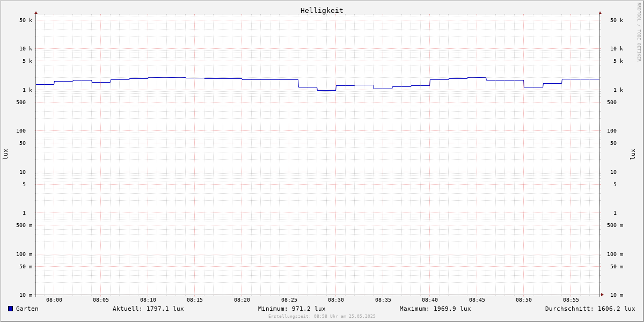Click the Helligkeit chart title
The image size is (644, 322).
322,10
